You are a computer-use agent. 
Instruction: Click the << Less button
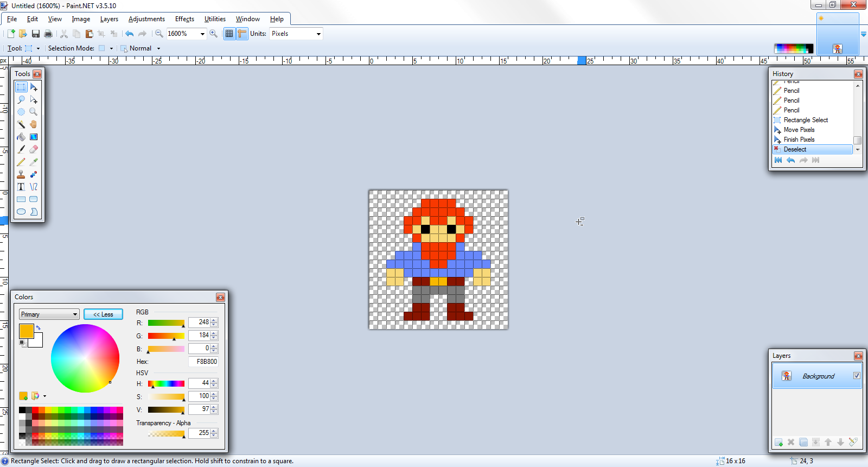click(103, 314)
